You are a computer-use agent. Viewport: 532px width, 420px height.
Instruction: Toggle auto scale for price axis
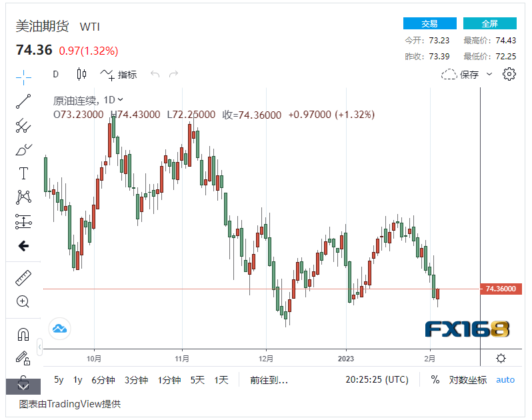505,380
